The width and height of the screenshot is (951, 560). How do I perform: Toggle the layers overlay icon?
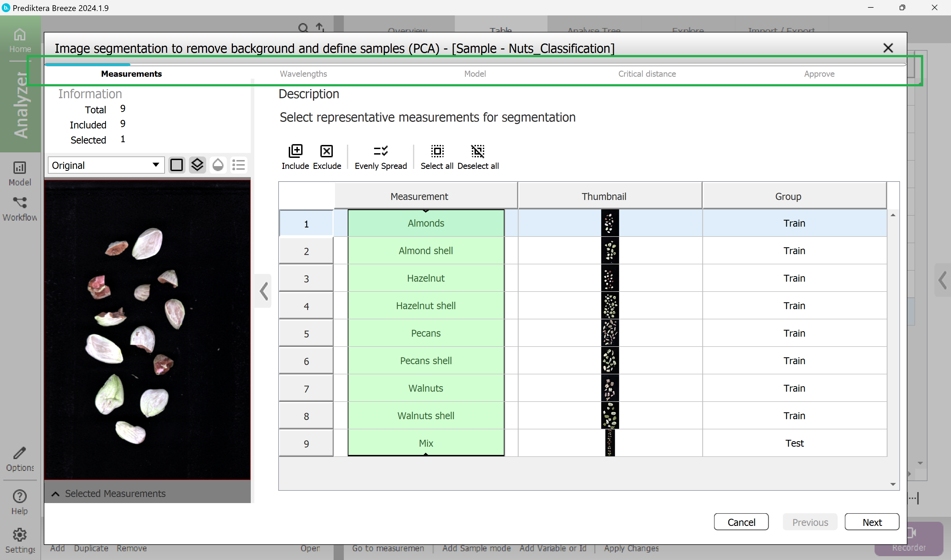click(x=197, y=165)
